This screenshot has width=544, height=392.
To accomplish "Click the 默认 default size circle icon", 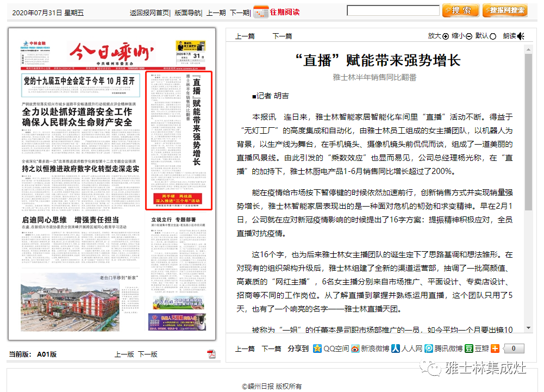I will pos(493,36).
